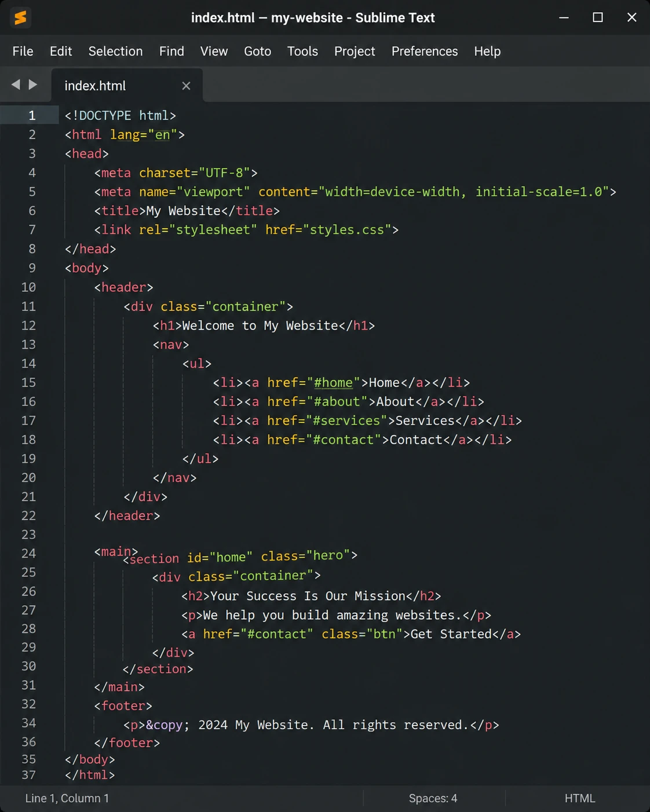Click the Contact link text in nav
Image resolution: width=650 pixels, height=812 pixels.
pos(415,440)
